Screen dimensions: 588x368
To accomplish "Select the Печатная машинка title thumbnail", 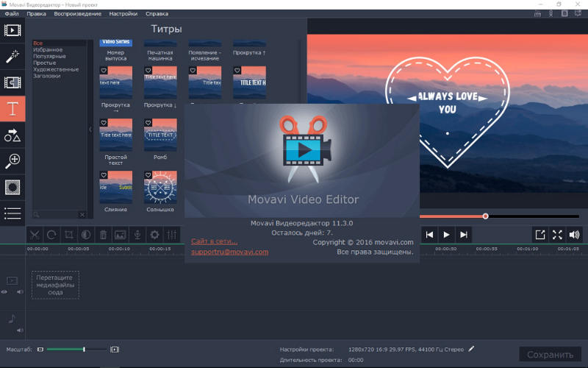I will [160, 43].
